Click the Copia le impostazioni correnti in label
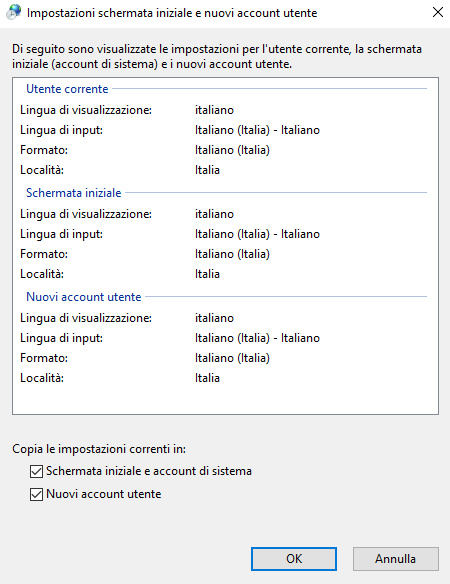Viewport: 450px width, 584px height. tap(99, 449)
